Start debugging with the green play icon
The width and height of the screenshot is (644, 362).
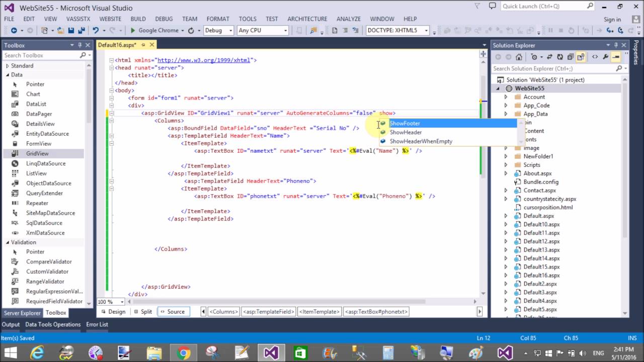click(133, 30)
